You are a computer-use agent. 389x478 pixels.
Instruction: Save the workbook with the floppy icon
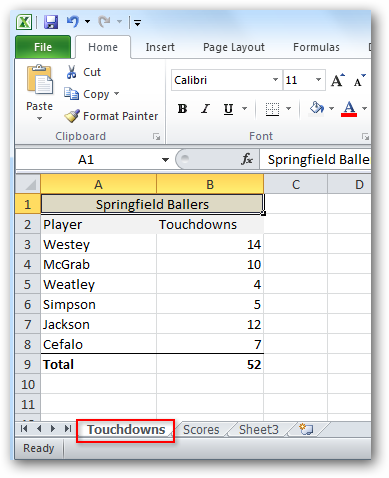click(x=51, y=22)
